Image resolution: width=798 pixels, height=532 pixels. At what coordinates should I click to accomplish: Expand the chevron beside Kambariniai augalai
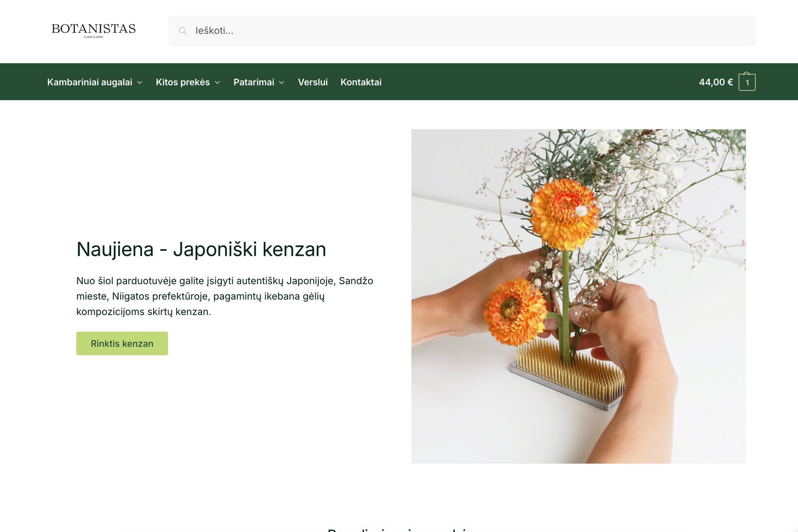coord(140,83)
